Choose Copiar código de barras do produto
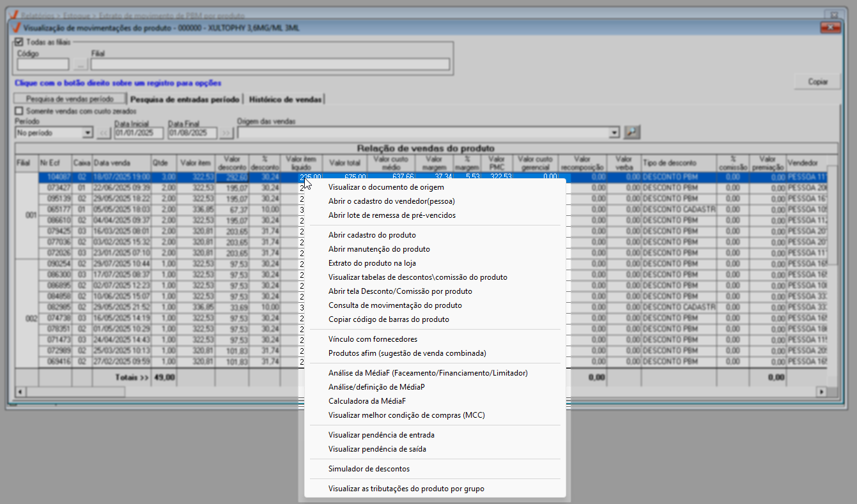Image resolution: width=857 pixels, height=504 pixels. pyautogui.click(x=388, y=319)
